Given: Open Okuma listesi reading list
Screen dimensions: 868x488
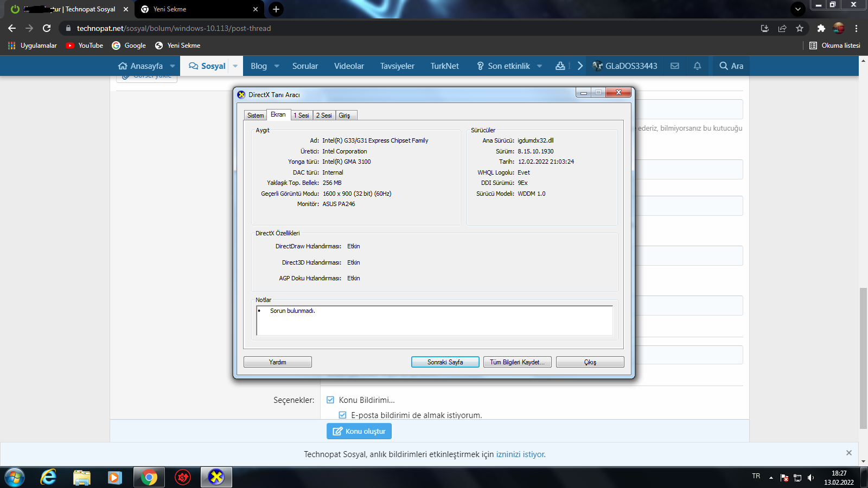Looking at the screenshot, I should pyautogui.click(x=835, y=46).
